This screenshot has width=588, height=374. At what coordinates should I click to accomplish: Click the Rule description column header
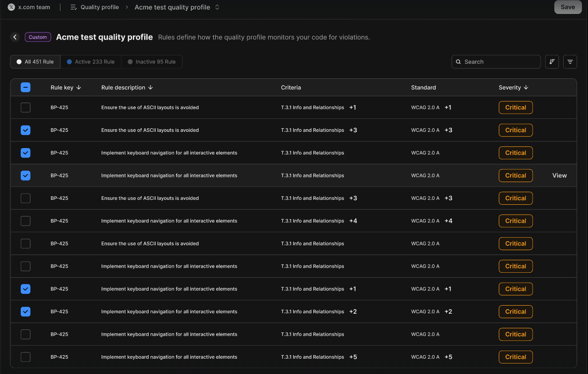click(123, 87)
